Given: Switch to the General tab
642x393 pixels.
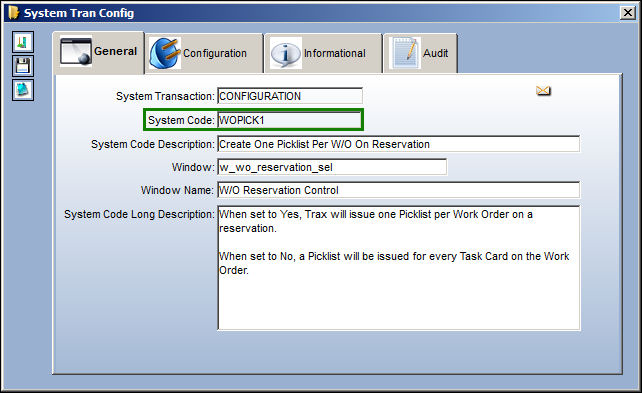Looking at the screenshot, I should point(99,52).
